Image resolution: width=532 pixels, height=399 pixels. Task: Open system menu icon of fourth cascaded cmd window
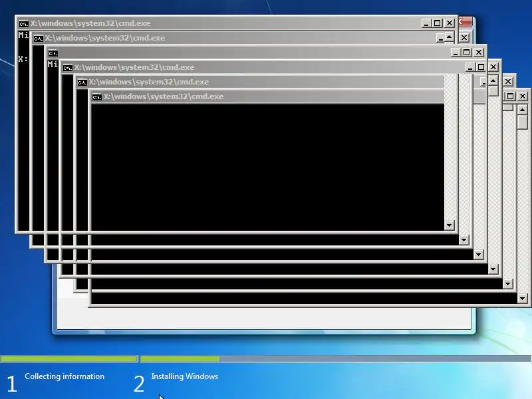(x=68, y=68)
